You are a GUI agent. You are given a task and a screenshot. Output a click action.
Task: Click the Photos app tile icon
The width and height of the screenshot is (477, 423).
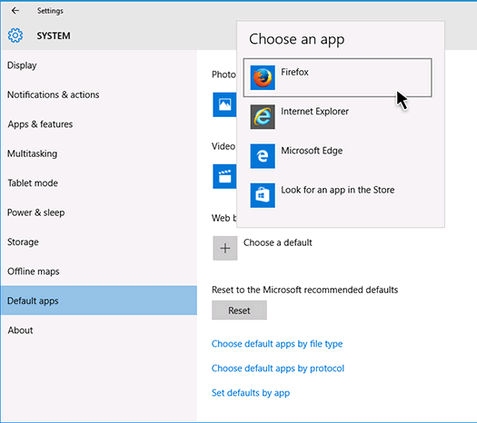(225, 105)
